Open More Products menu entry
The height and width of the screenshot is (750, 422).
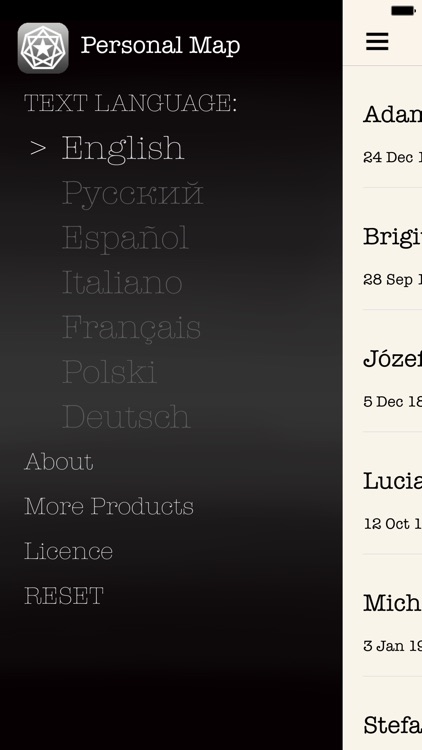coord(109,506)
